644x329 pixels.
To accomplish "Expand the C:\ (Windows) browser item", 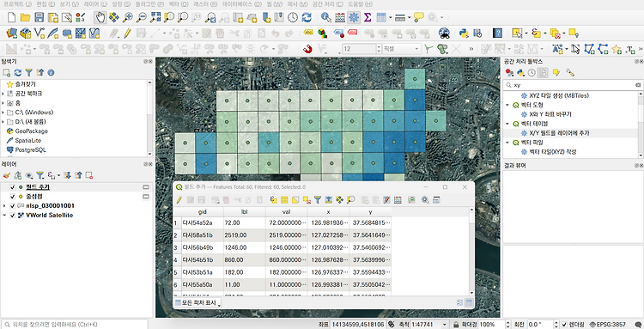I will point(3,113).
